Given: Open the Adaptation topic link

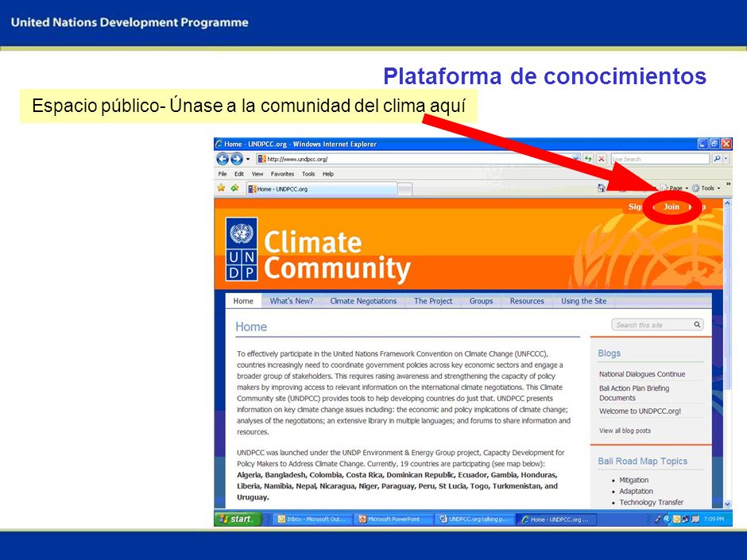Looking at the screenshot, I should tap(636, 491).
